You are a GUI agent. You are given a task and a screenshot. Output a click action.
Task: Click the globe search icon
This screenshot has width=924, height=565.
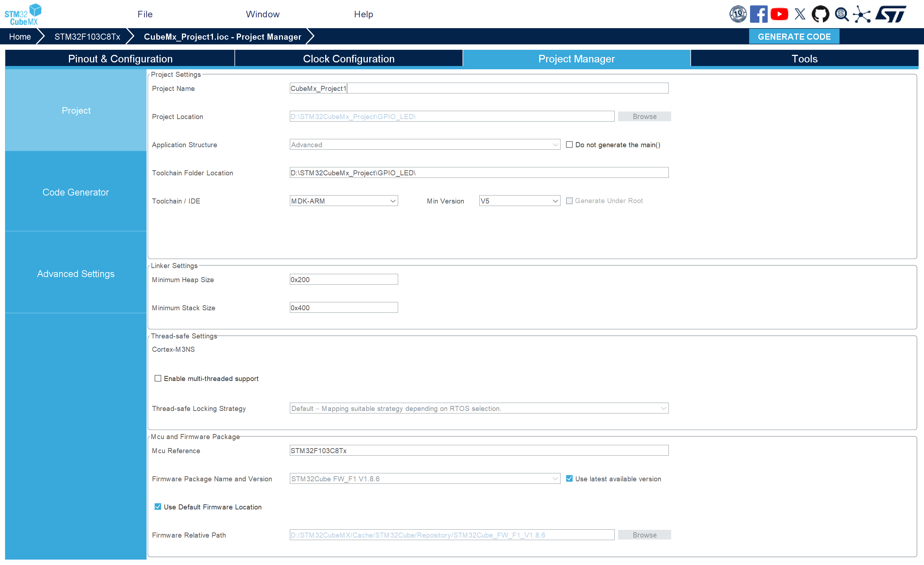tap(841, 14)
